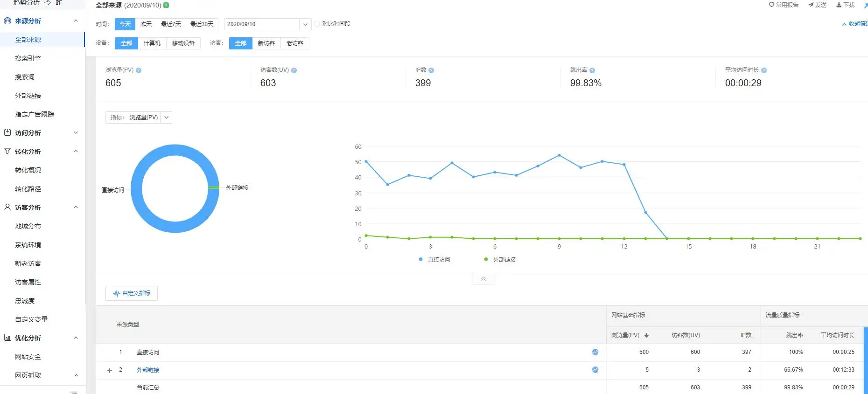Click green help badge beside 全部来源 title
Image resolution: width=868 pixels, height=394 pixels.
point(166,5)
